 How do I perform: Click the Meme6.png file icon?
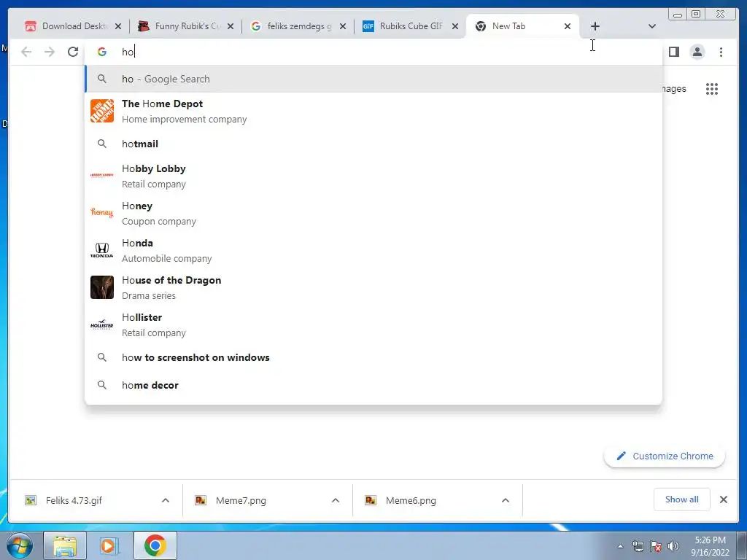click(371, 500)
